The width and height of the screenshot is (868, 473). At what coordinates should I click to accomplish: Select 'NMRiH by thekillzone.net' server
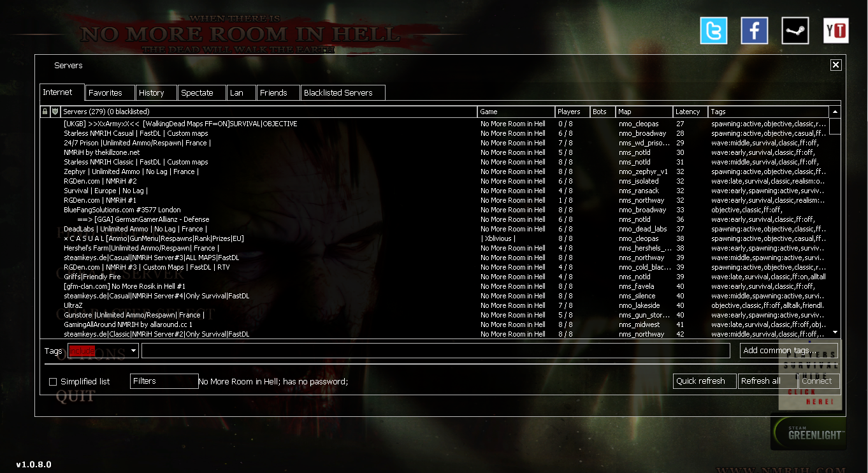pyautogui.click(x=435, y=152)
